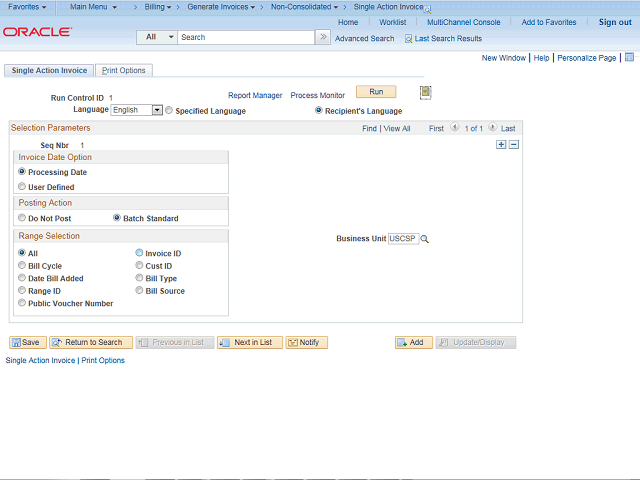Click bottom Print Options footer link
The height and width of the screenshot is (480, 640).
(103, 360)
